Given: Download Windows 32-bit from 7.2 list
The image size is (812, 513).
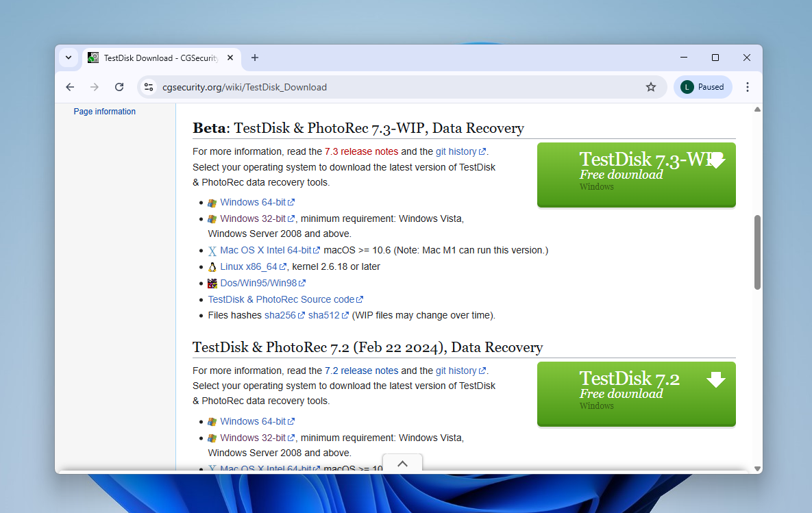Looking at the screenshot, I should click(257, 438).
